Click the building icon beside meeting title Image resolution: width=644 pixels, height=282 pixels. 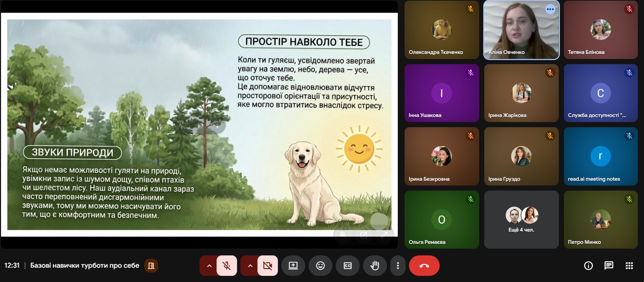(151, 266)
